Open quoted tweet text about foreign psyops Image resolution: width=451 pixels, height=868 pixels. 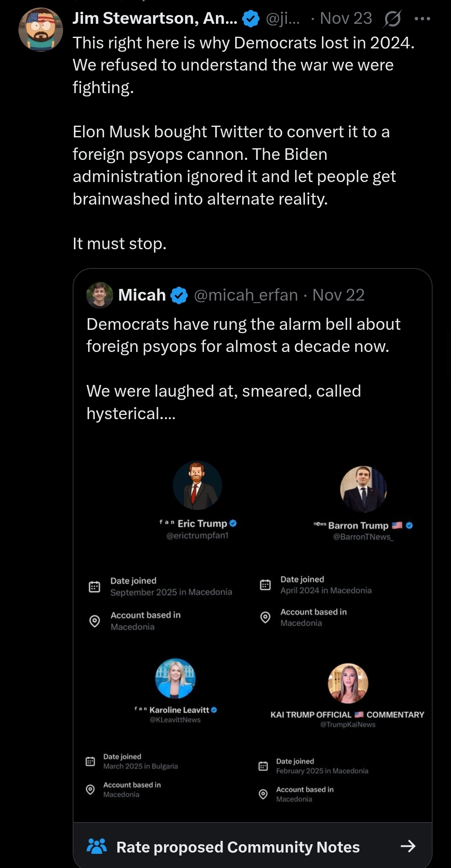click(x=243, y=335)
